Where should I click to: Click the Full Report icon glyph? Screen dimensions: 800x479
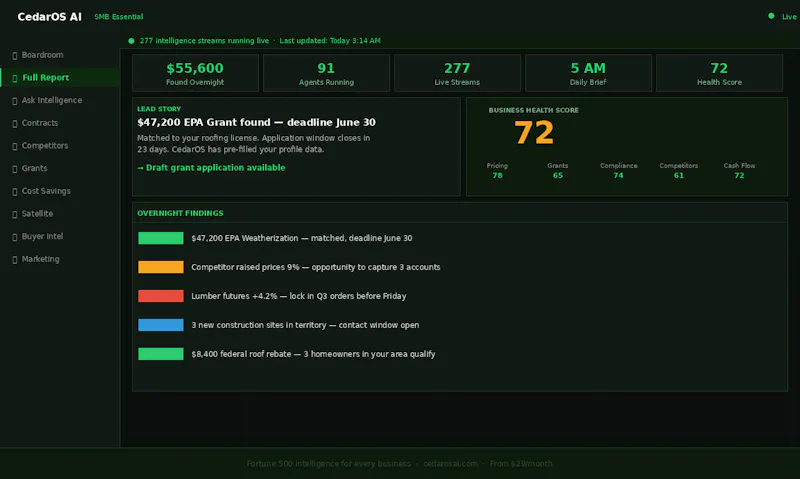[15, 78]
